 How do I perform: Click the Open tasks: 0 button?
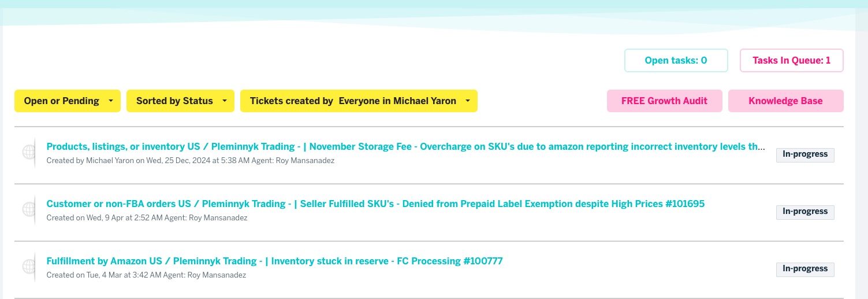coord(676,60)
